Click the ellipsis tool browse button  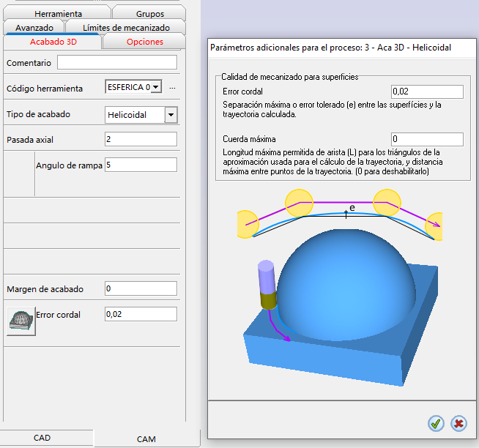pos(173,88)
